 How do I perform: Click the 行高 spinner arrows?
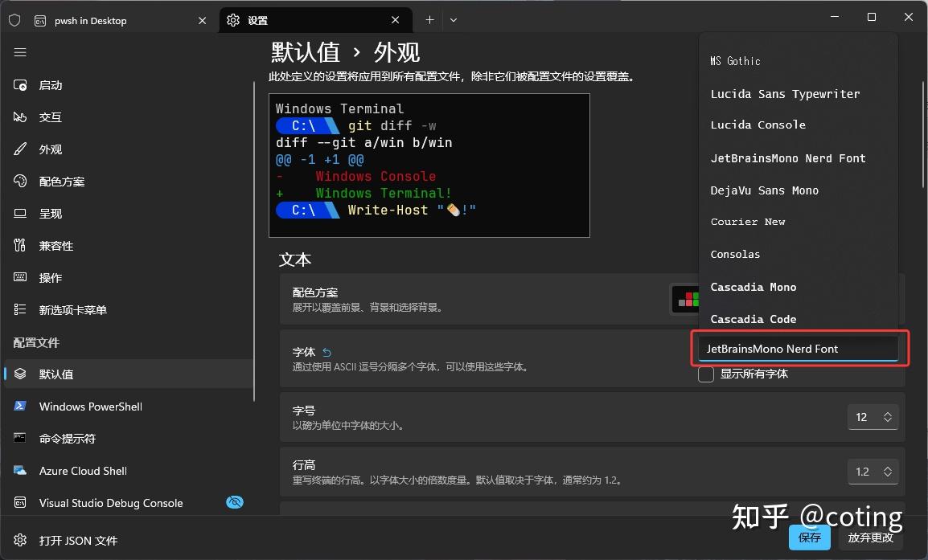pyautogui.click(x=888, y=472)
